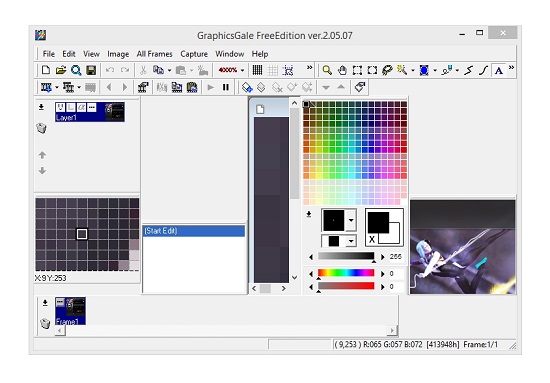Click the Copy icon in toolbar
550x383 pixels.
(158, 70)
